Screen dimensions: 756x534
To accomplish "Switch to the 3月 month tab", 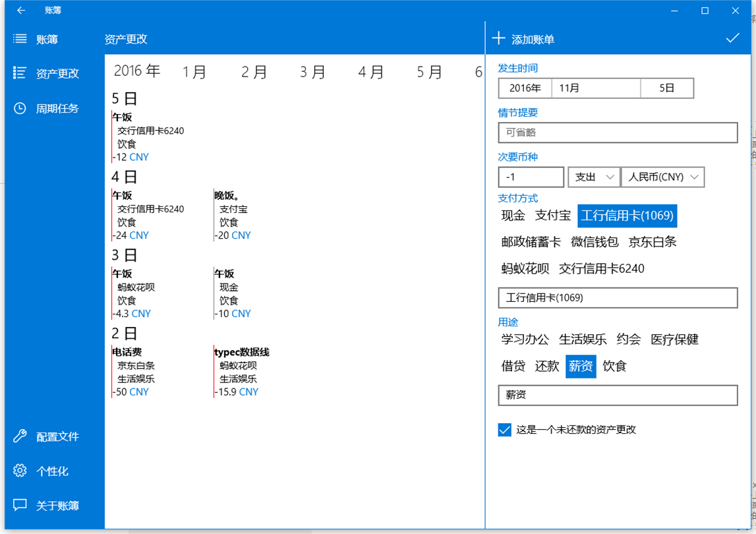I will (312, 72).
